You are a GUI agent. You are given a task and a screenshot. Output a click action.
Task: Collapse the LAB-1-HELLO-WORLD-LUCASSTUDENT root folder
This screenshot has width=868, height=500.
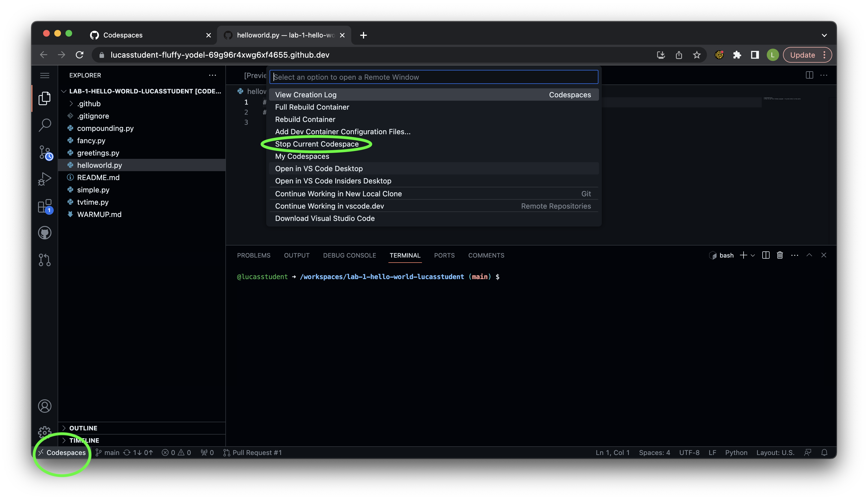click(x=142, y=91)
